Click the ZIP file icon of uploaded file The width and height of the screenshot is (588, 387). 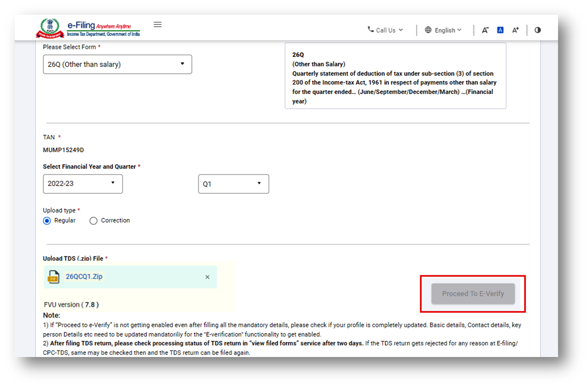coord(53,276)
